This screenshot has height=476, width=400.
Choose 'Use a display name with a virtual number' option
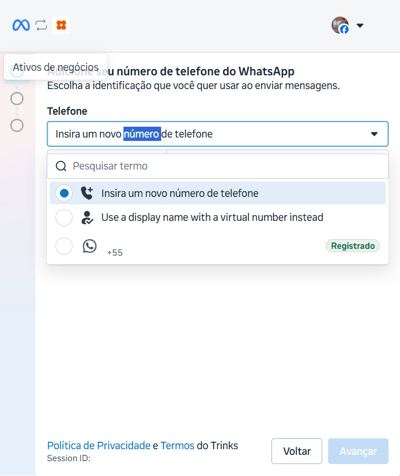[x=218, y=217]
